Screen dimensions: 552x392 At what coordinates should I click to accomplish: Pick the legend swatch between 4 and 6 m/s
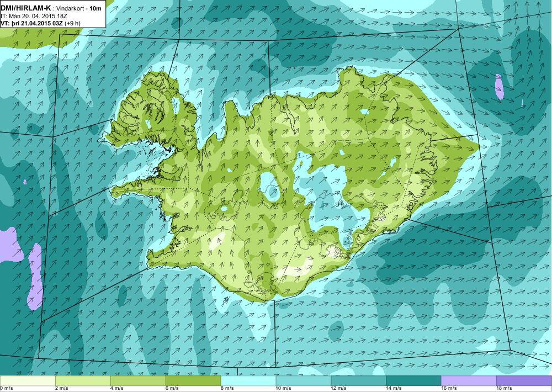point(138,381)
